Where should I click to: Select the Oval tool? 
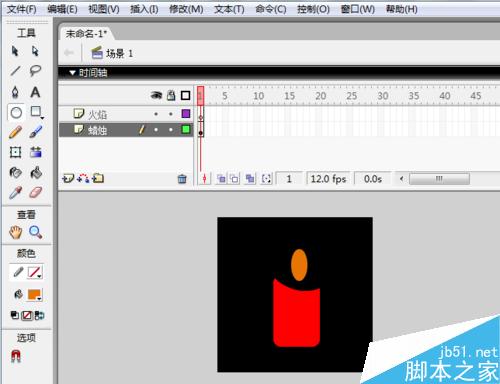(16, 113)
